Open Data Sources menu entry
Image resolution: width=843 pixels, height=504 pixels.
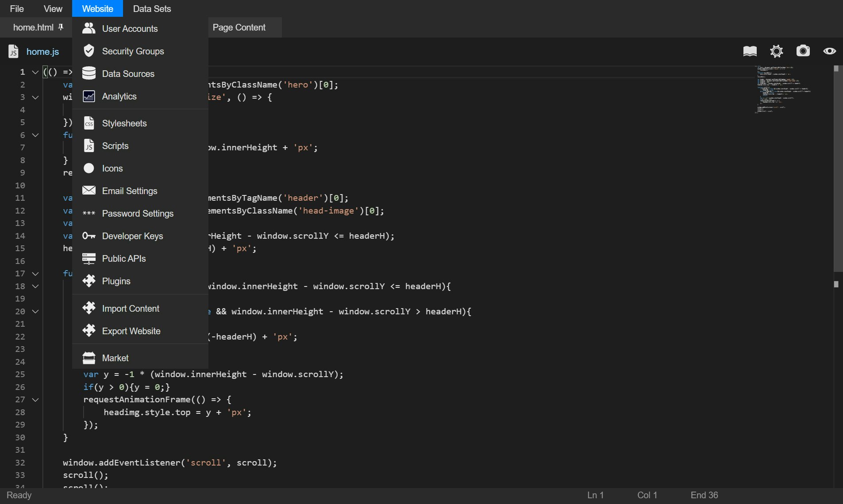pyautogui.click(x=140, y=73)
